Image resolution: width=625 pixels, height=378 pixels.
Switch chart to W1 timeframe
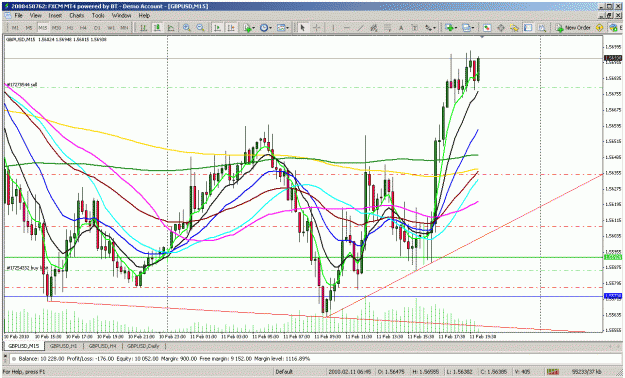click(x=111, y=28)
